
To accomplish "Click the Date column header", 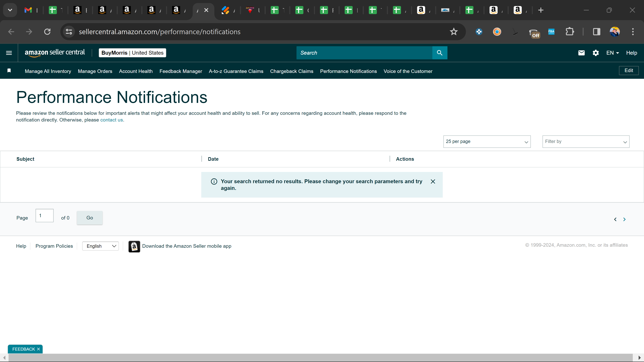I will point(213,159).
